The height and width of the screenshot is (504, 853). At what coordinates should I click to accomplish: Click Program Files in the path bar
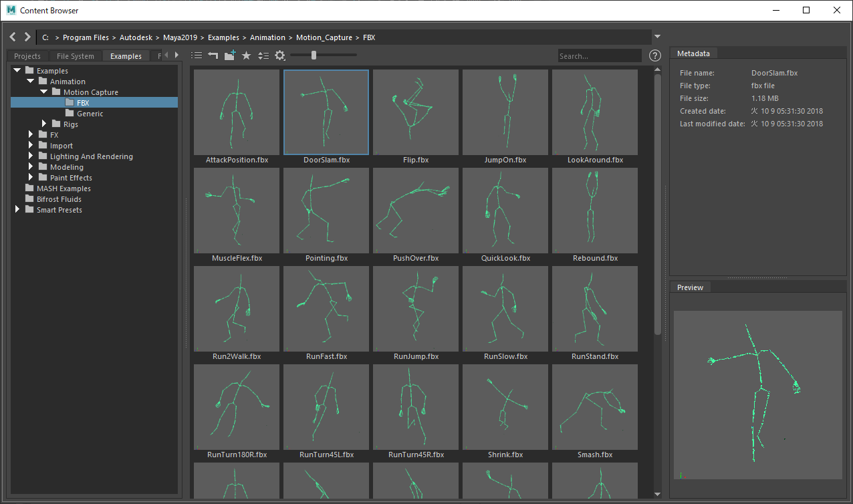pos(86,38)
